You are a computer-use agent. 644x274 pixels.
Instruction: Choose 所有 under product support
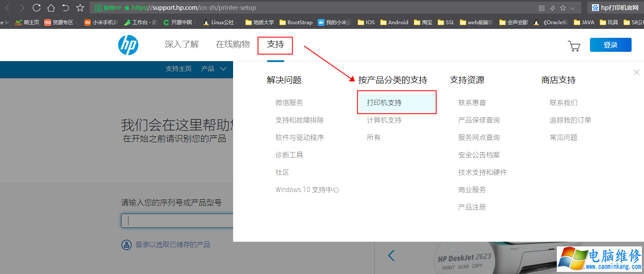373,138
